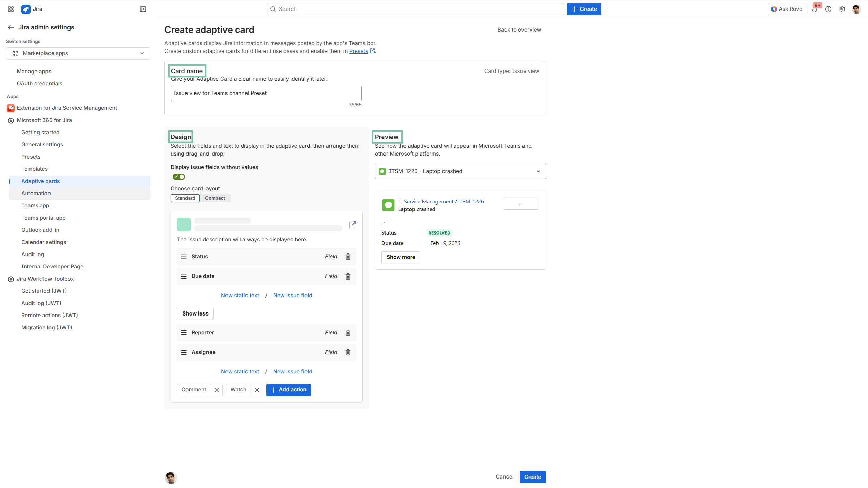
Task: Go to Automation sidebar item
Action: 36,194
